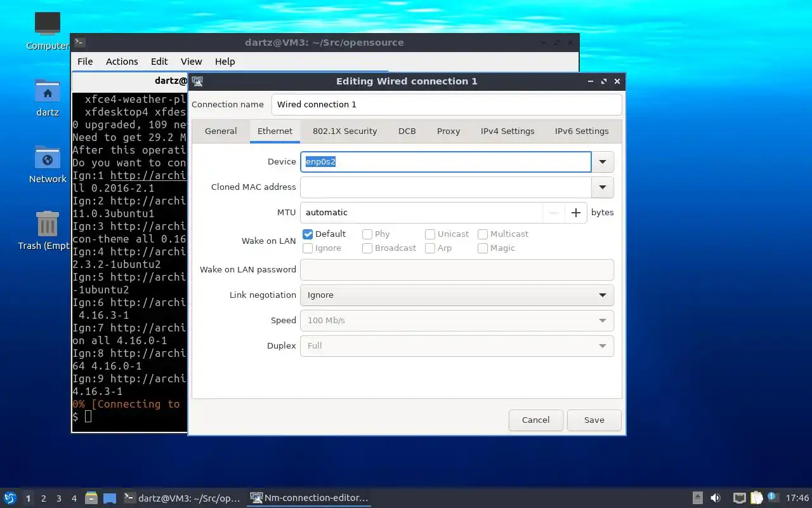Click the terminal window title icon
This screenshot has height=508, width=812.
[x=79, y=43]
